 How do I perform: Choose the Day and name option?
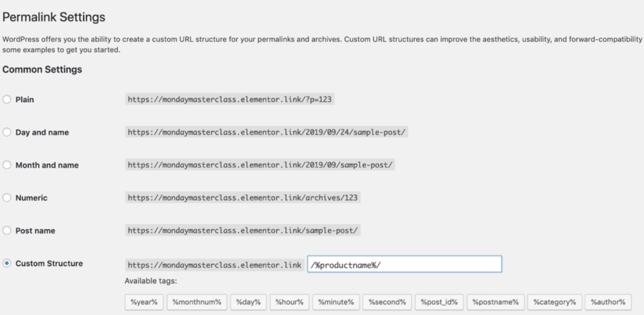coord(7,132)
